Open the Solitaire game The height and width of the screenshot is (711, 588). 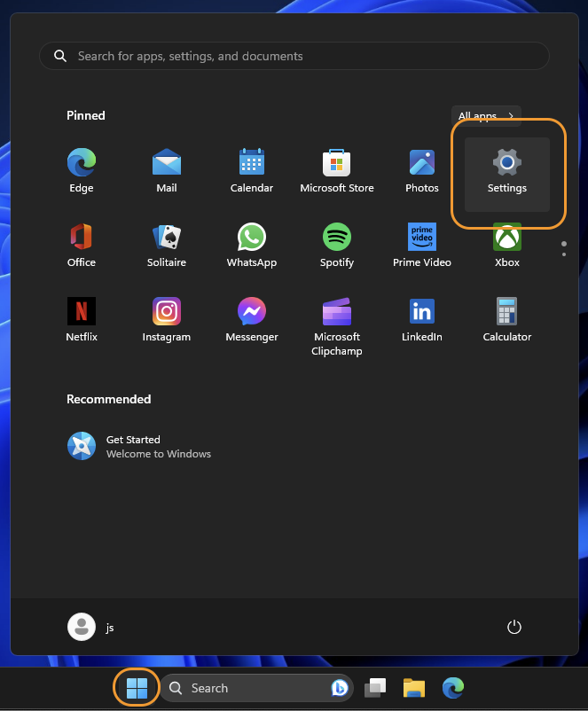click(x=167, y=245)
